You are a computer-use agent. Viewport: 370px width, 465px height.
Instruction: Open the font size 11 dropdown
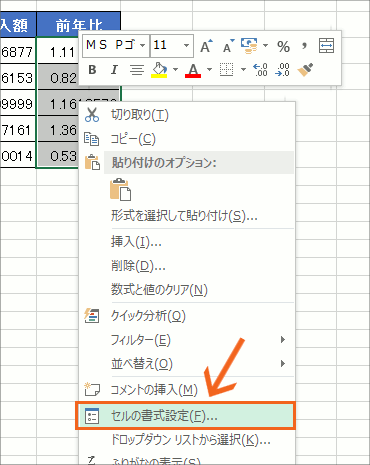point(187,45)
